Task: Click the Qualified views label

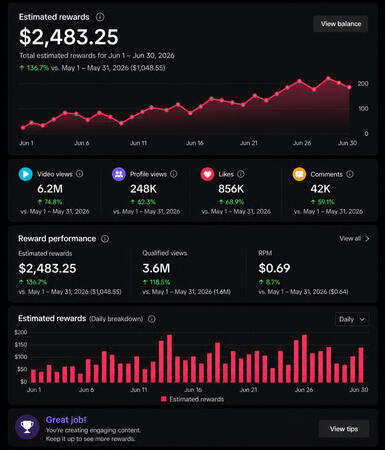Action: tap(165, 253)
